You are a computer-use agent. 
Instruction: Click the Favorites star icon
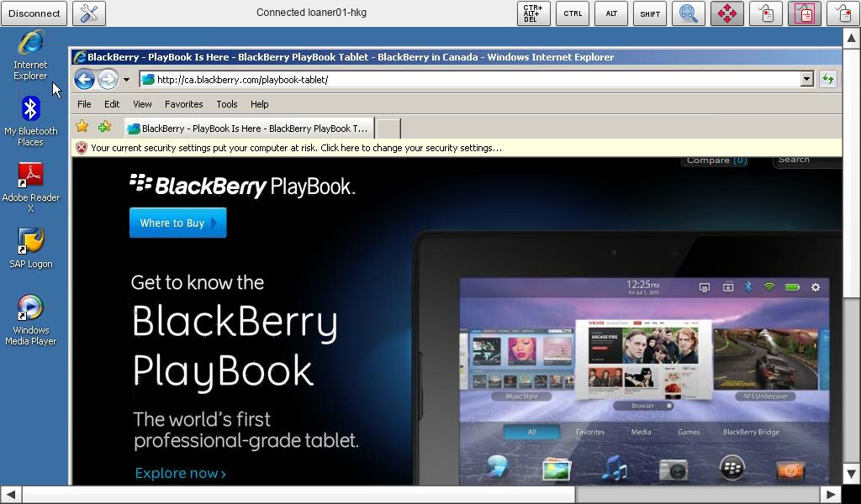coord(82,127)
